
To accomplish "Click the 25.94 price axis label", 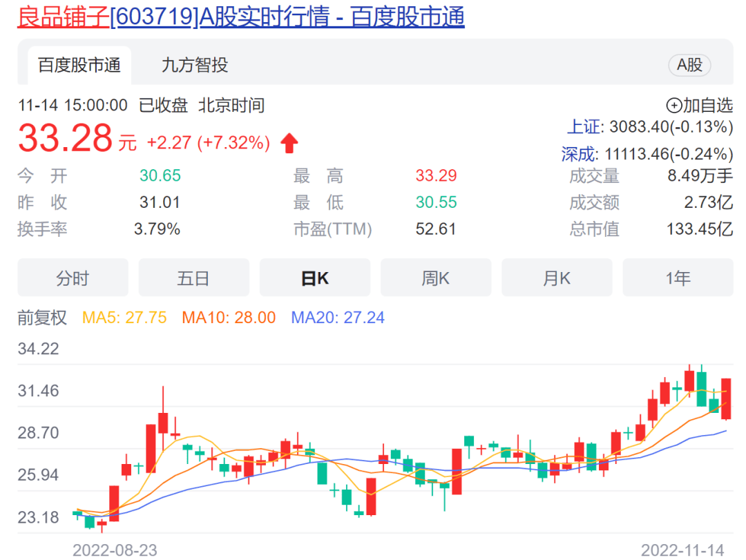I will click(x=39, y=475).
